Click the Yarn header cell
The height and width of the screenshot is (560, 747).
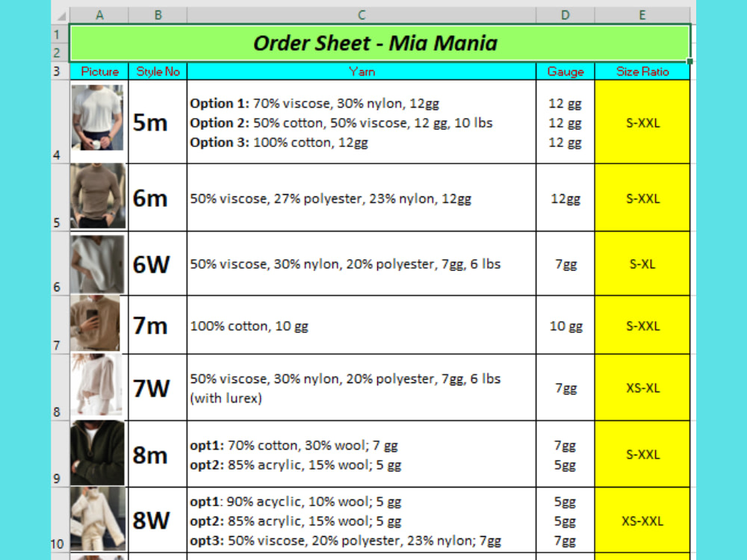tap(362, 72)
